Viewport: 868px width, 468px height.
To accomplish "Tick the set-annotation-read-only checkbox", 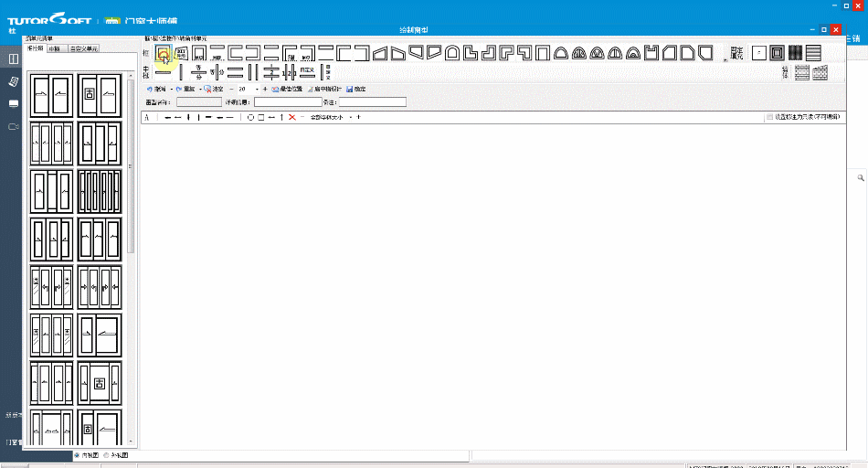I will coord(769,117).
